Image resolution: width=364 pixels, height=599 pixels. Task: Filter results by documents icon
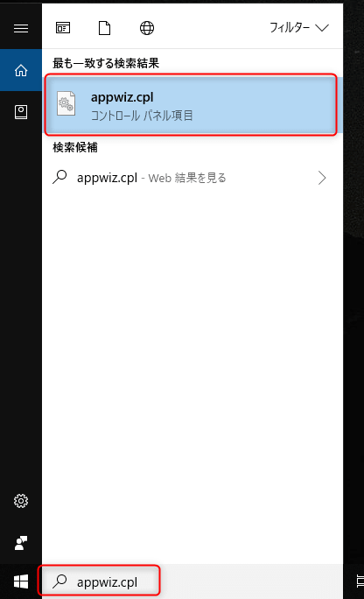point(104,28)
